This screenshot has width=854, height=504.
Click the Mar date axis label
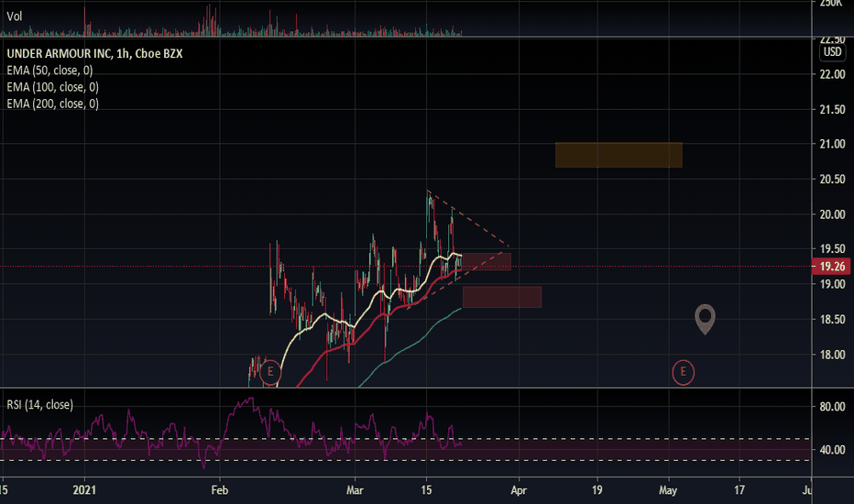355,490
